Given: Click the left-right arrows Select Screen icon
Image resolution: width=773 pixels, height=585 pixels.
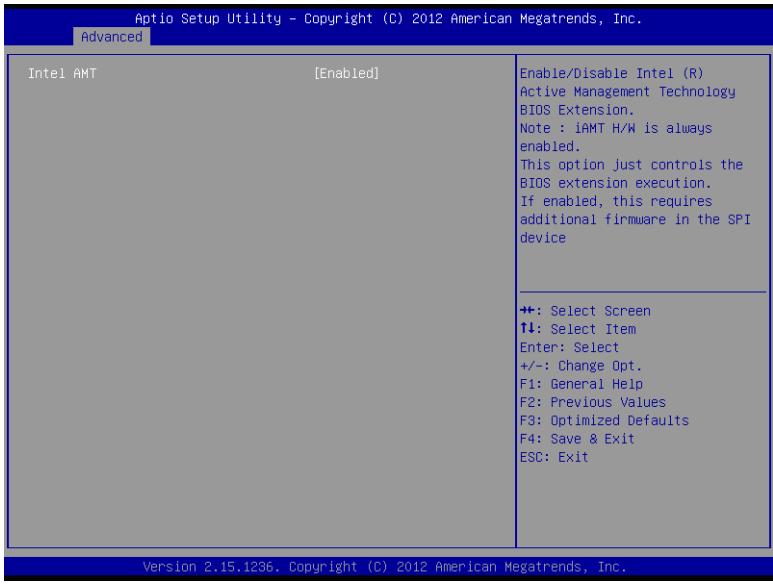Looking at the screenshot, I should point(527,310).
